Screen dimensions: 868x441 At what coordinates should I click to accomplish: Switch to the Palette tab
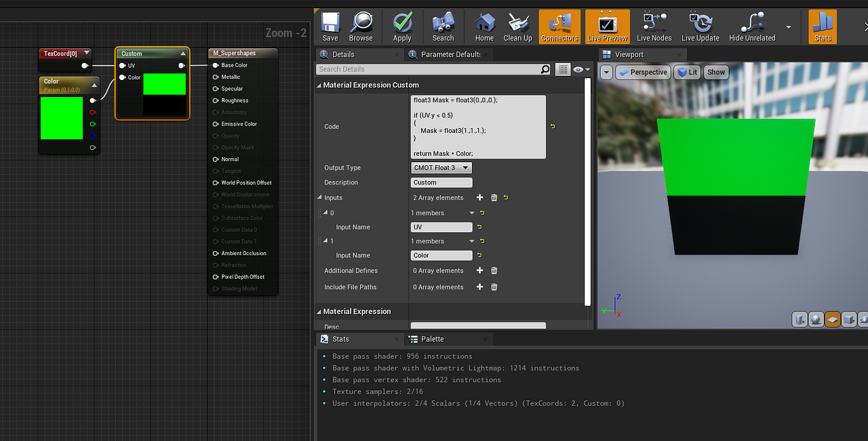pos(432,339)
